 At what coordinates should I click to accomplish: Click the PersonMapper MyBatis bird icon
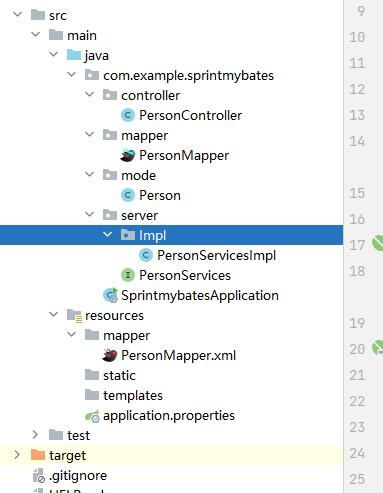128,155
